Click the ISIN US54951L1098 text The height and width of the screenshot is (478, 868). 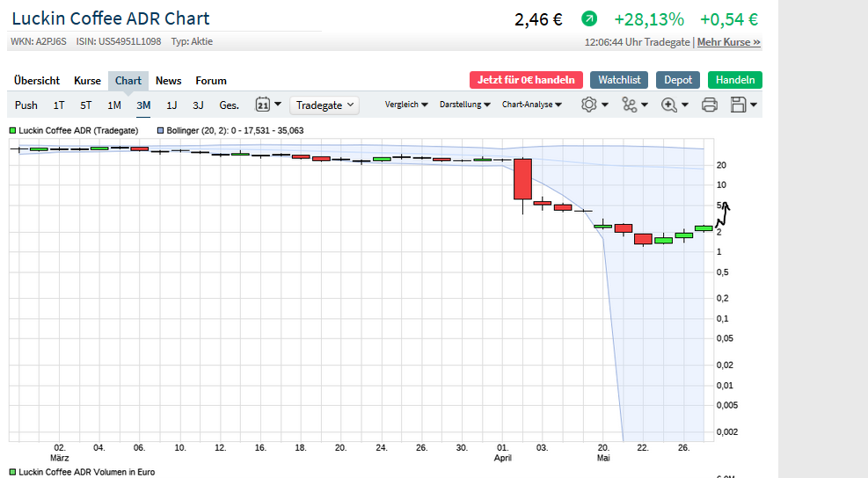tap(119, 41)
